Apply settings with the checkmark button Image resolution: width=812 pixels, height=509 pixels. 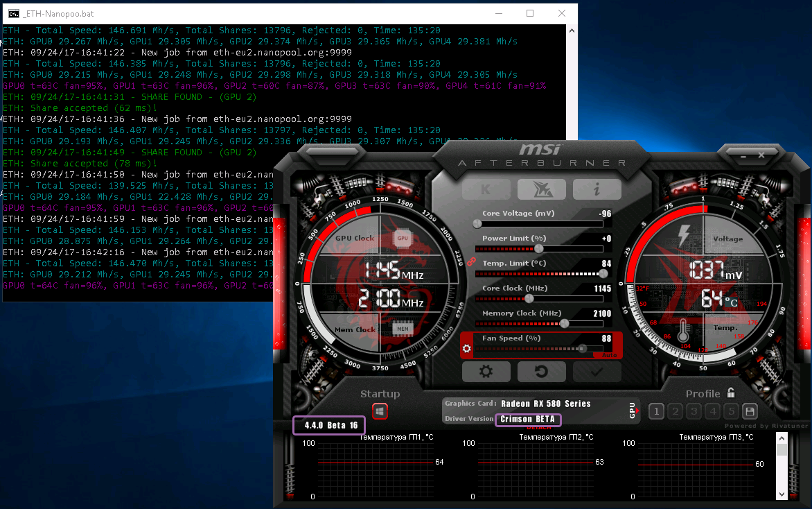point(597,372)
